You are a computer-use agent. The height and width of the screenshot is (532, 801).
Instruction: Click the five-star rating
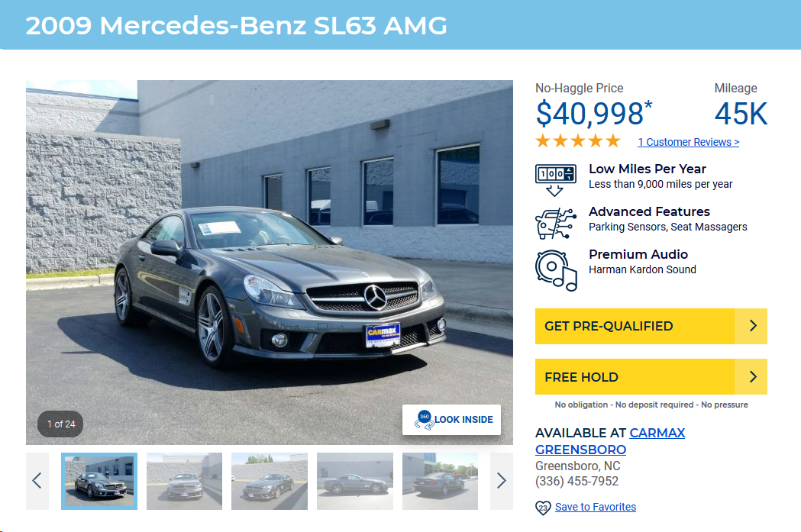click(x=578, y=141)
